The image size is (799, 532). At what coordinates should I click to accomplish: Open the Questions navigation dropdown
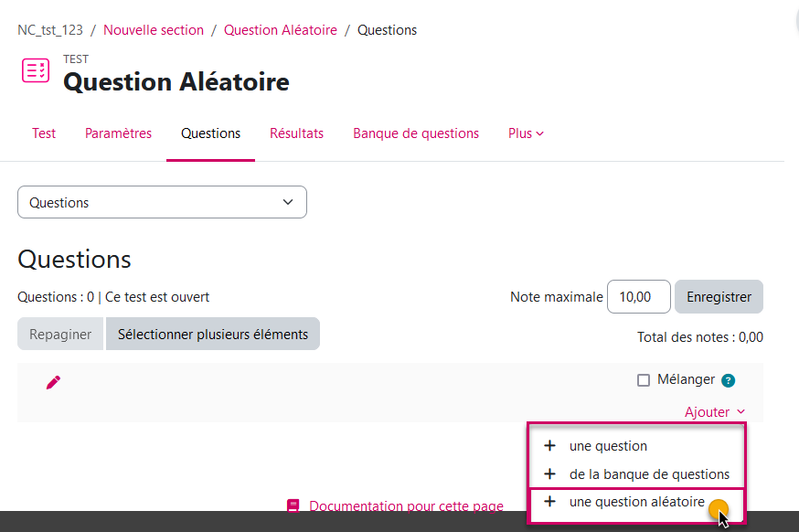click(162, 202)
